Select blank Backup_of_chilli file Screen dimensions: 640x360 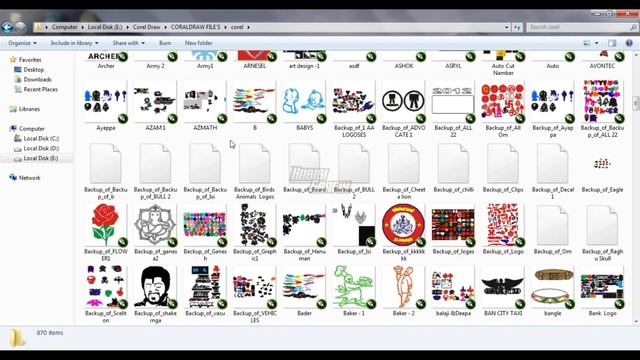453,164
